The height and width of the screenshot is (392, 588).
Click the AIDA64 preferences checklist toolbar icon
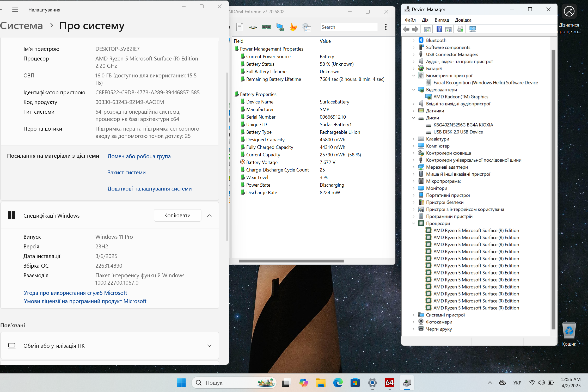click(307, 27)
